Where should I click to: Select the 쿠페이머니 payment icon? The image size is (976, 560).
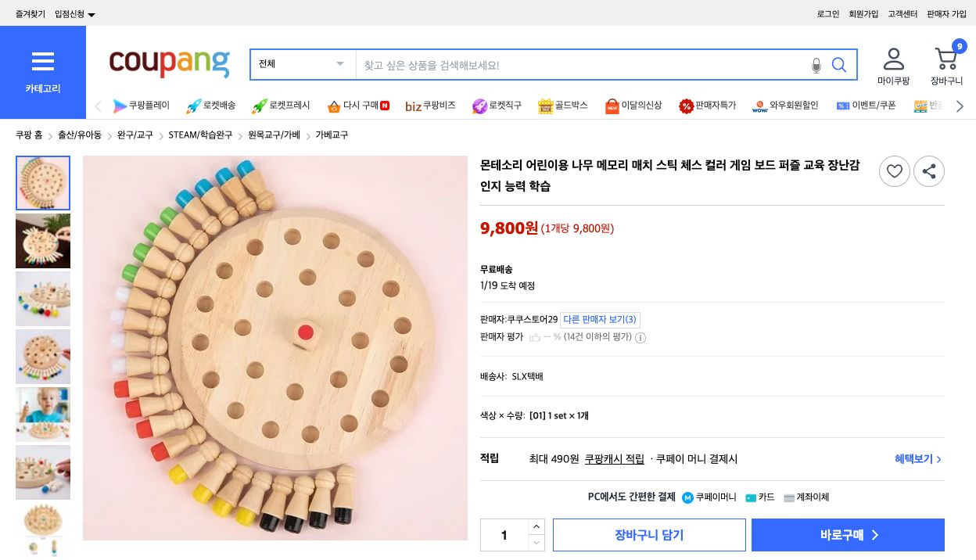tap(687, 497)
